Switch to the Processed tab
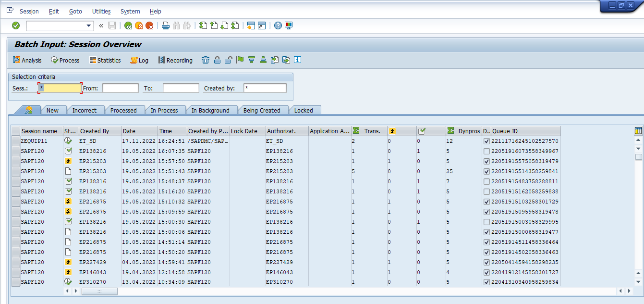The height and width of the screenshot is (304, 644). [123, 110]
